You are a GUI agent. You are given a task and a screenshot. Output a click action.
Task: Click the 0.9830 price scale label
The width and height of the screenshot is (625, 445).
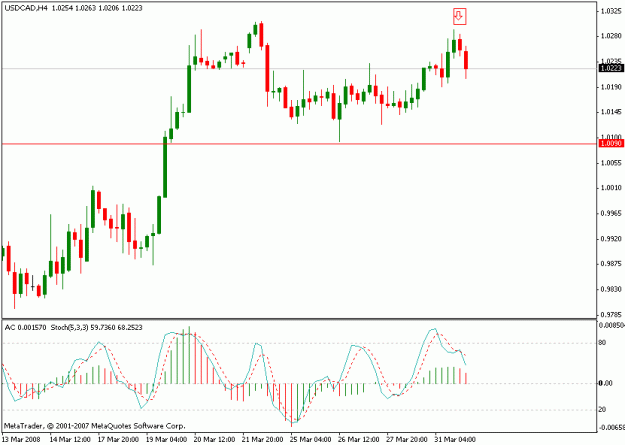(611, 289)
